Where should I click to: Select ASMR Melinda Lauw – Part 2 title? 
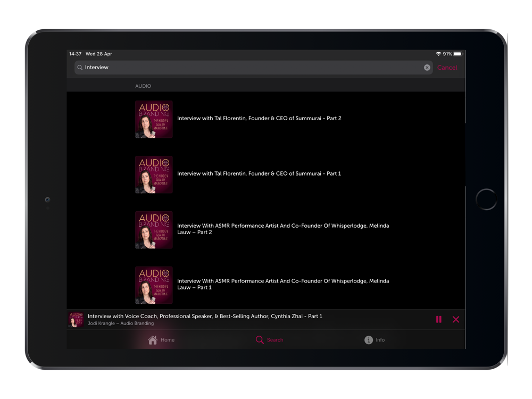pyautogui.click(x=283, y=229)
